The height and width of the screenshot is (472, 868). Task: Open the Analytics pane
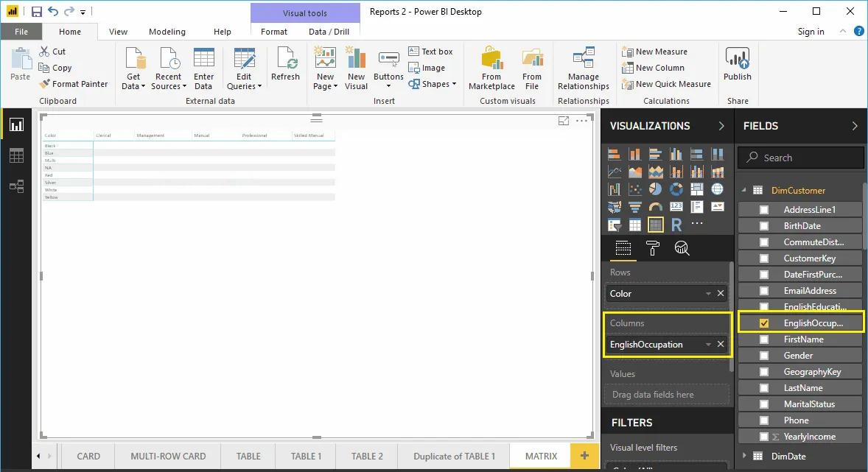(x=682, y=249)
